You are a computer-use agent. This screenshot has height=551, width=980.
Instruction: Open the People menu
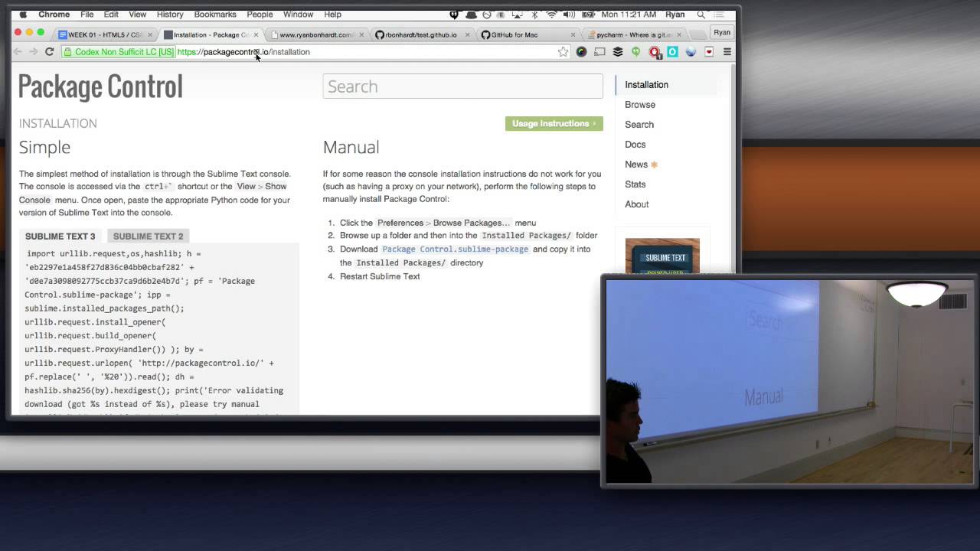point(260,15)
